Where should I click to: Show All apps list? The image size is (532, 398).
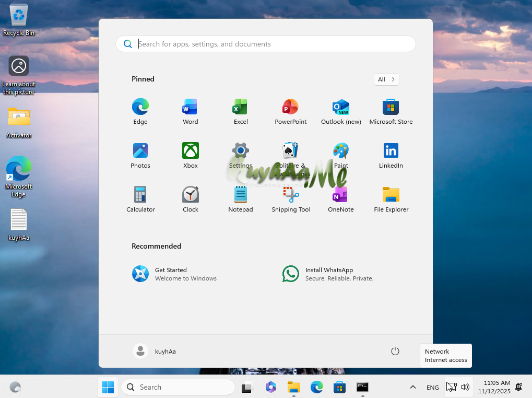[386, 79]
